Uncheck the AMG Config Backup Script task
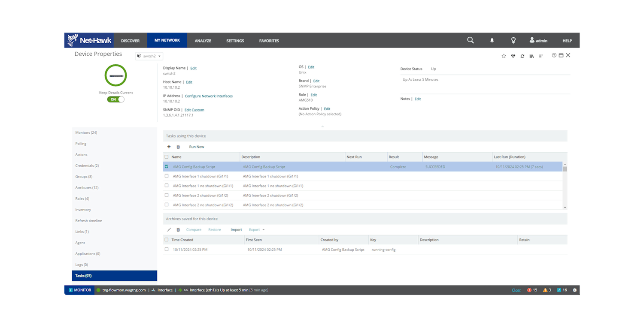This screenshot has height=328, width=644. pos(167,166)
